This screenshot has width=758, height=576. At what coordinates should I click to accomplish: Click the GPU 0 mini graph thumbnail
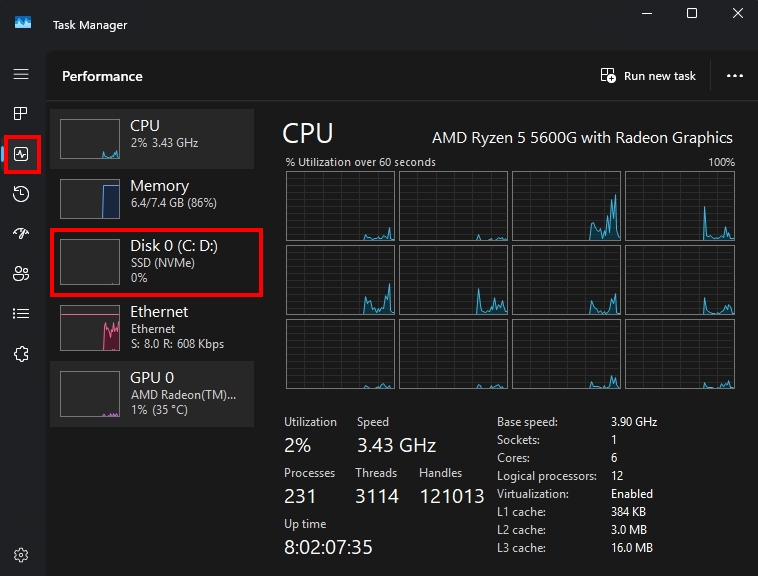coord(90,394)
